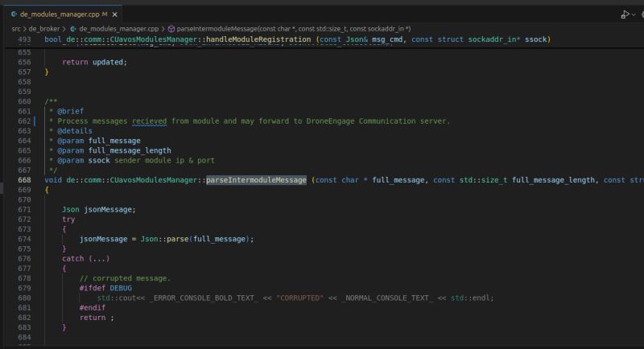The width and height of the screenshot is (644, 349).
Task: Open the "de_broker" breadcrumb folder
Action: [x=44, y=29]
